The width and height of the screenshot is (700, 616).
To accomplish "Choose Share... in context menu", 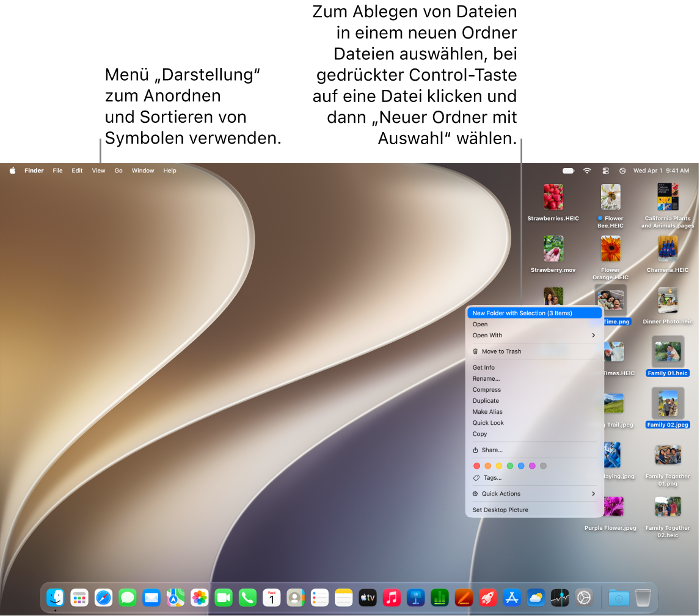I will (534, 450).
